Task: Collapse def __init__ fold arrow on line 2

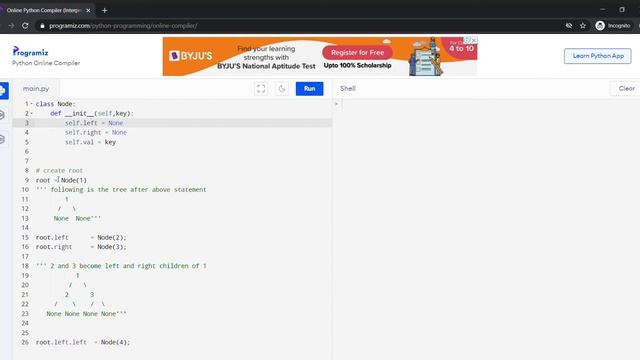Action: tap(31, 113)
